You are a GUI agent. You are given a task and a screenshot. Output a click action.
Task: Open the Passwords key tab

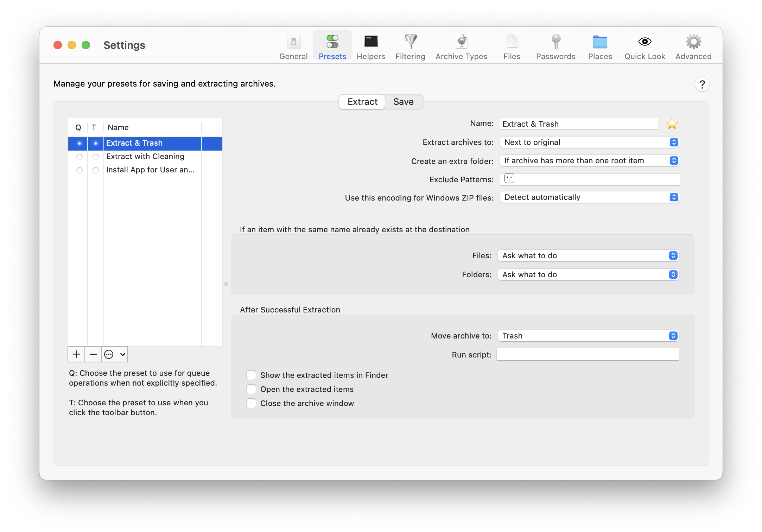555,47
